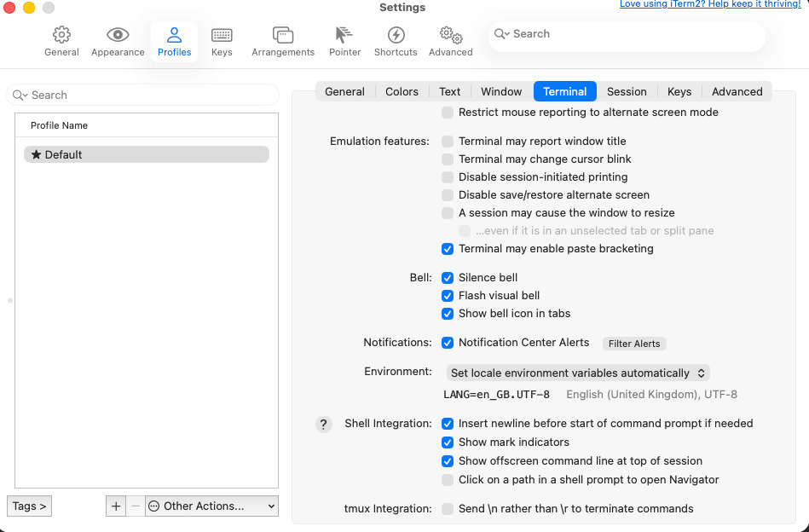Viewport: 809px width, 532px height.
Task: Click the Shell Integration help icon
Action: 323,424
